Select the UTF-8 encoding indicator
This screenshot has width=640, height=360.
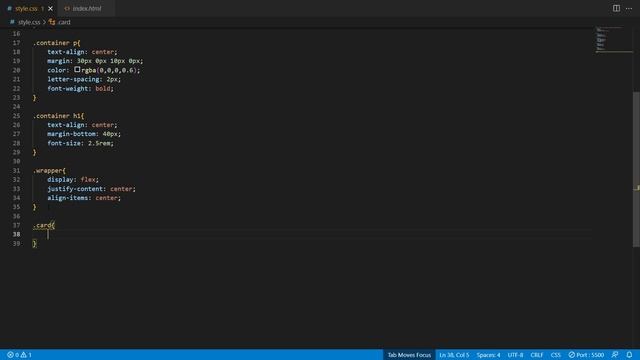coord(515,355)
